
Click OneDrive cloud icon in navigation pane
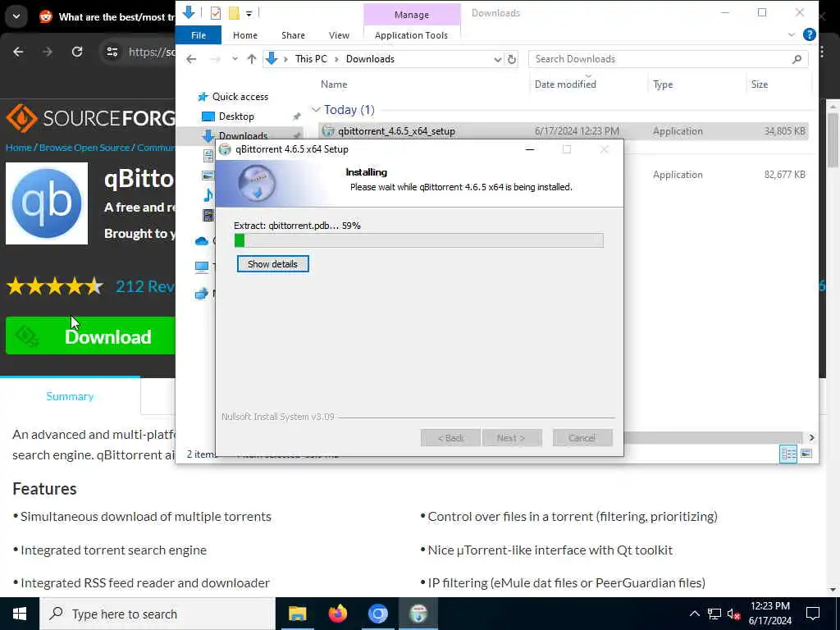pyautogui.click(x=202, y=241)
